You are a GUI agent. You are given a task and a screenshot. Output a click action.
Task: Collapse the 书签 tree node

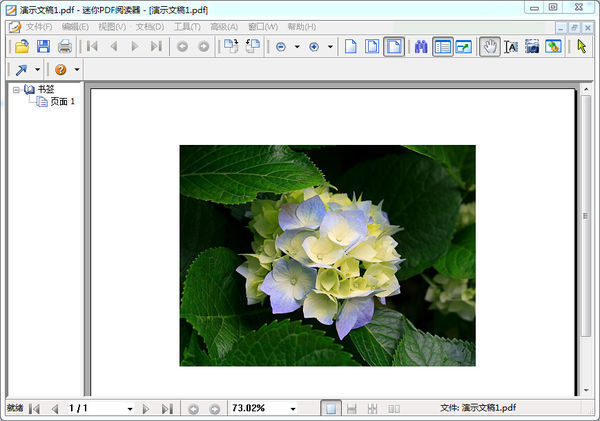tap(17, 90)
